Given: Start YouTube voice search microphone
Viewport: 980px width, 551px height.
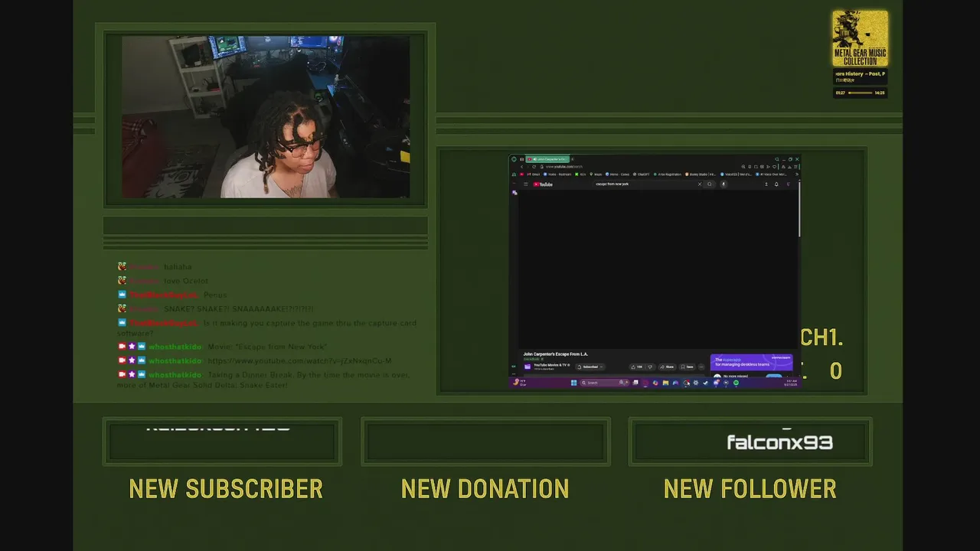Looking at the screenshot, I should (x=724, y=184).
